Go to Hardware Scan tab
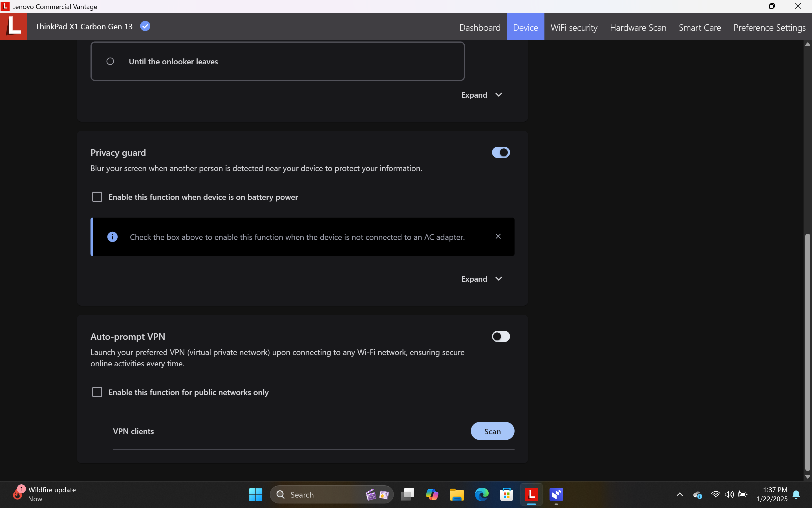The image size is (812, 508). (638, 27)
